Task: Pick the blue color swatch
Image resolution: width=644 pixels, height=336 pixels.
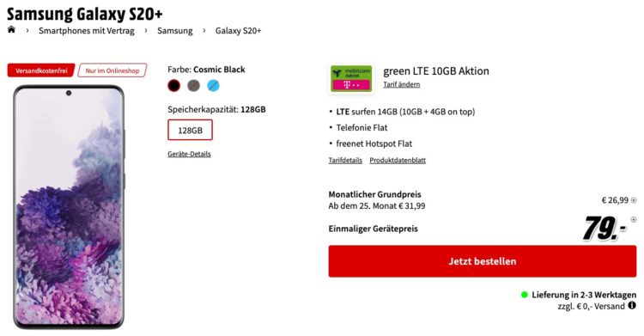Action: point(213,86)
